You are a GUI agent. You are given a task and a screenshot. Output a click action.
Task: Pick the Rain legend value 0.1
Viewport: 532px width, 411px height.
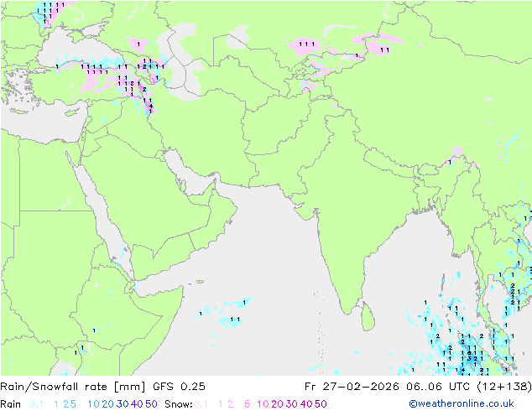pos(36,404)
